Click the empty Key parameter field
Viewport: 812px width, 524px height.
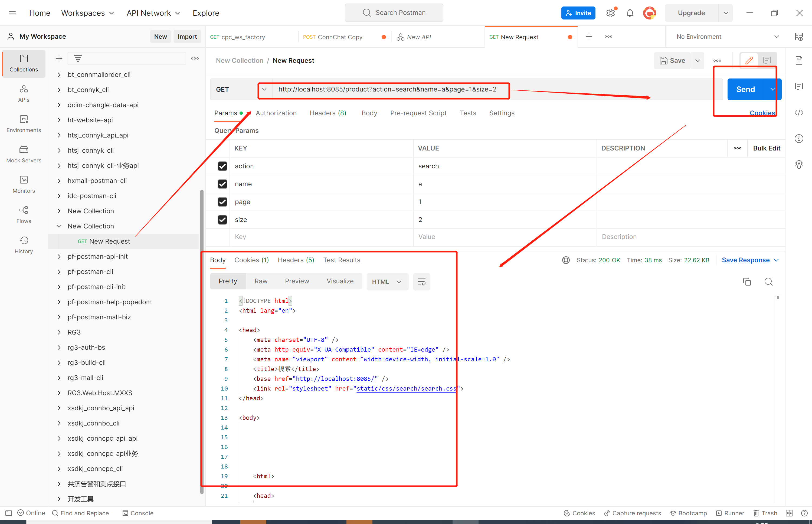pyautogui.click(x=321, y=237)
